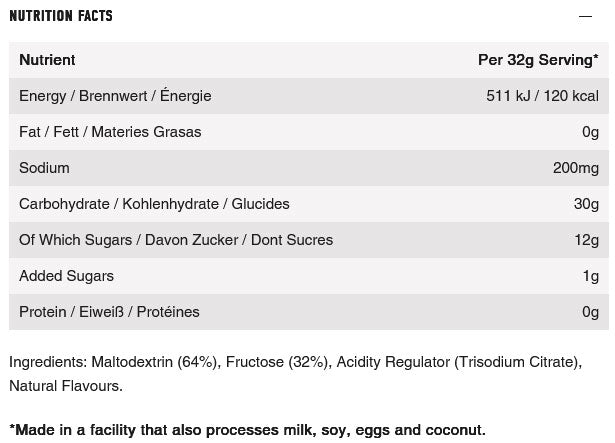The height and width of the screenshot is (443, 615).
Task: Select the Of Which Sugars row label
Action: coord(176,240)
